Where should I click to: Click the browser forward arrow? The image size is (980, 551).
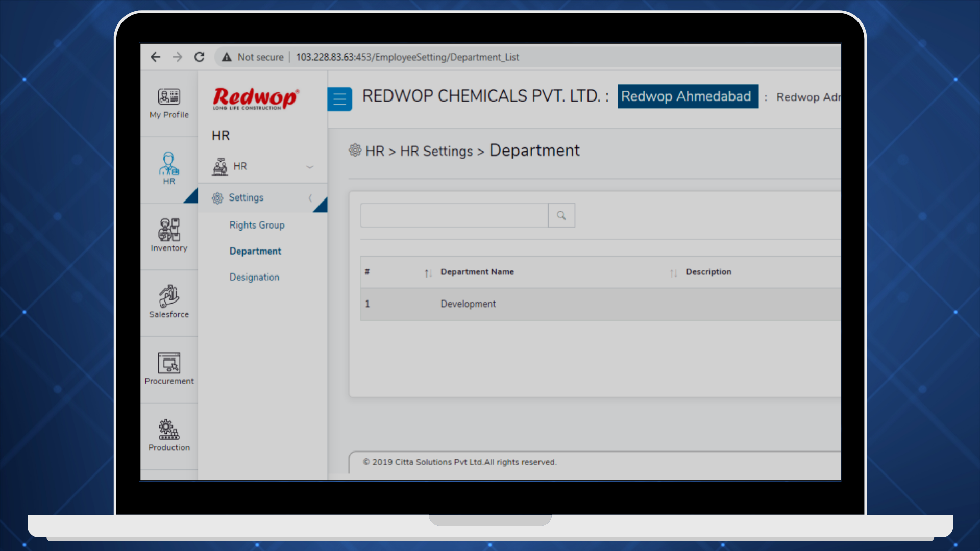(177, 57)
